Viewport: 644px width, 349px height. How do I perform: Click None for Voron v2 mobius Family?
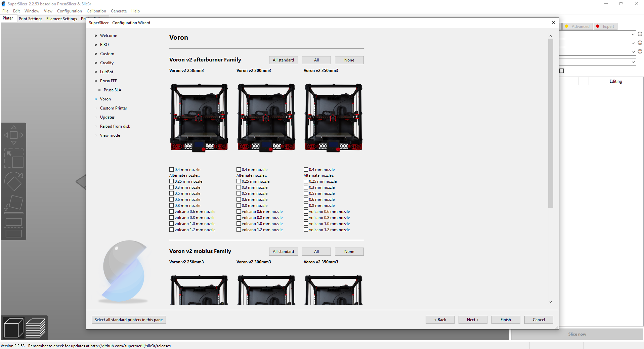[349, 252]
